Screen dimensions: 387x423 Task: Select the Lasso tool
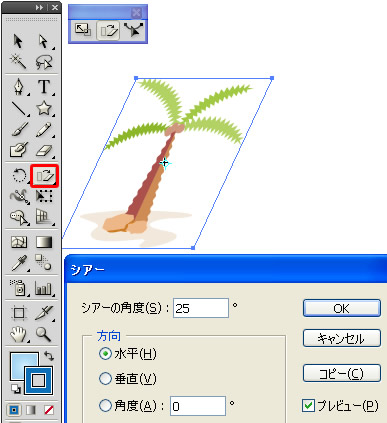pyautogui.click(x=44, y=62)
